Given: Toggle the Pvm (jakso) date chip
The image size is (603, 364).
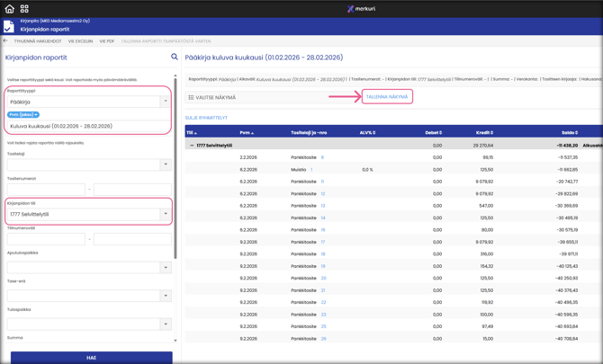Looking at the screenshot, I should pyautogui.click(x=23, y=115).
